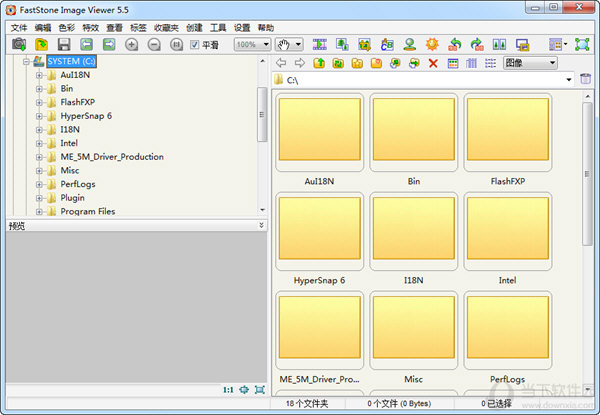Expand the AuI18N folder in tree
The height and width of the screenshot is (415, 600).
coord(39,75)
